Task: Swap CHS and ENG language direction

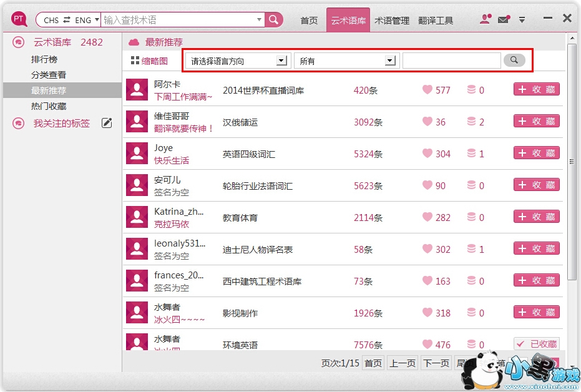Action: pos(67,19)
